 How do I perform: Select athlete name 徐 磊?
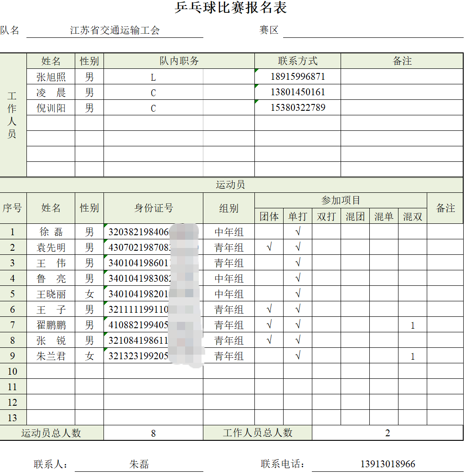click(51, 232)
